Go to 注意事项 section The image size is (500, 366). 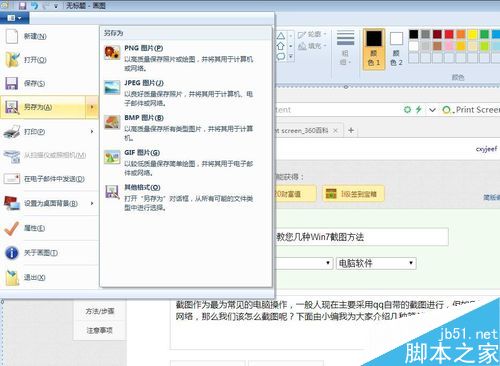tap(100, 330)
